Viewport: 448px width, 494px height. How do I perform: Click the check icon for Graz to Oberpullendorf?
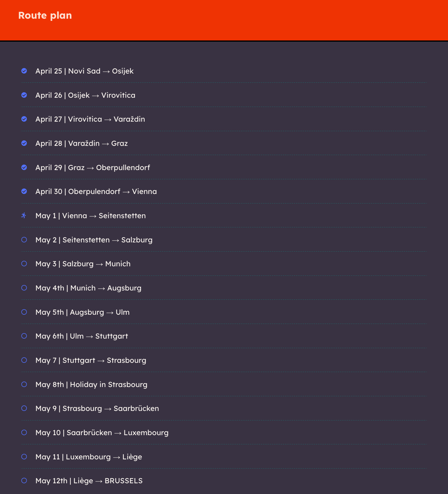pos(24,167)
